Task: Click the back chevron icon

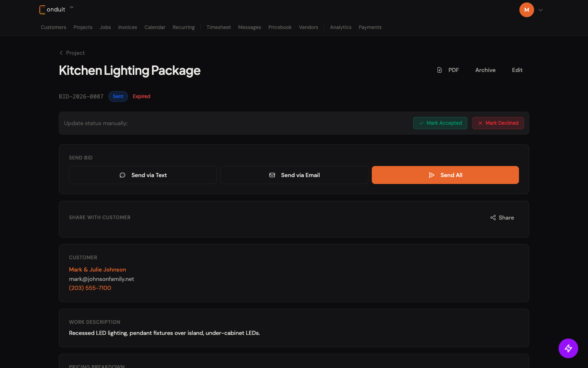Action: click(61, 53)
